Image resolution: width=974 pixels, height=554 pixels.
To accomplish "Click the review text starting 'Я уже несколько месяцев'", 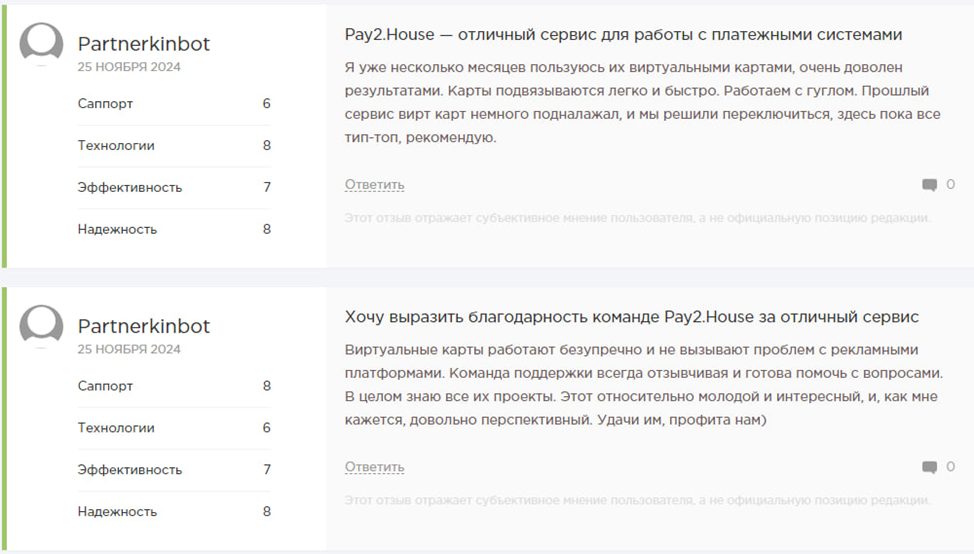I will click(643, 102).
